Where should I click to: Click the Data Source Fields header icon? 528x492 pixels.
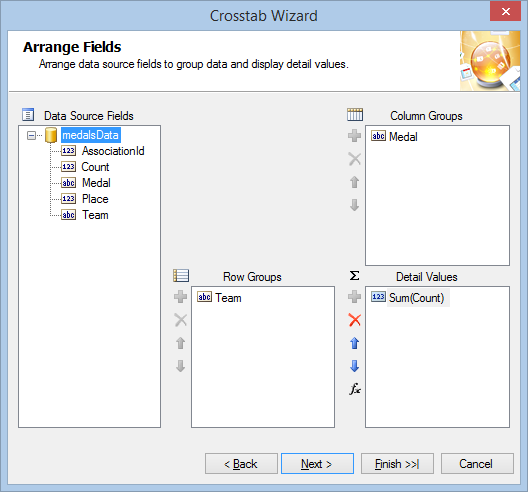coord(28,114)
